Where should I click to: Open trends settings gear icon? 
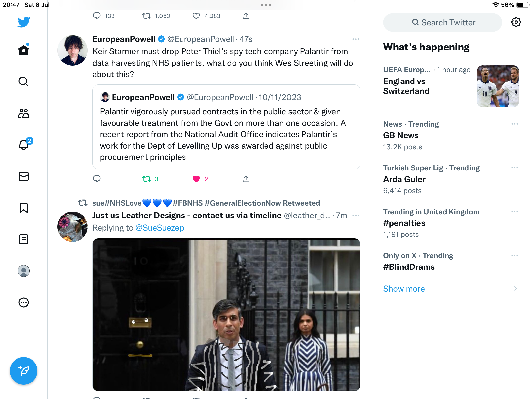click(x=516, y=22)
